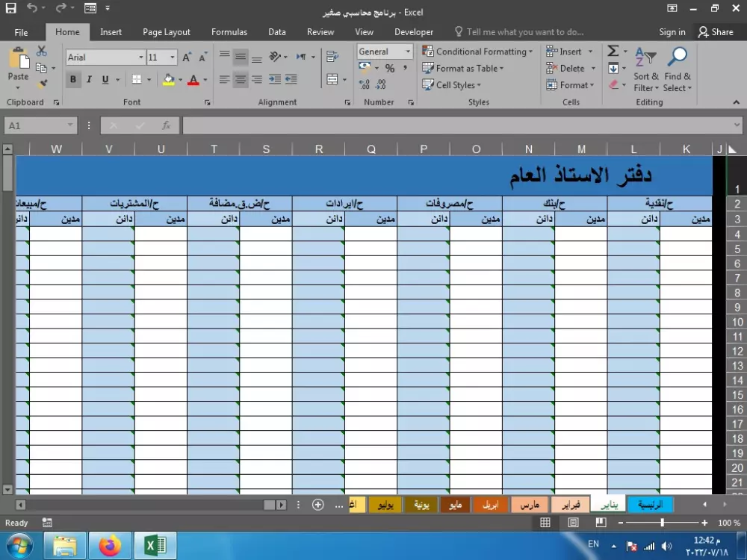The height and width of the screenshot is (560, 747).
Task: Open the يناير sheet tab
Action: point(607,504)
